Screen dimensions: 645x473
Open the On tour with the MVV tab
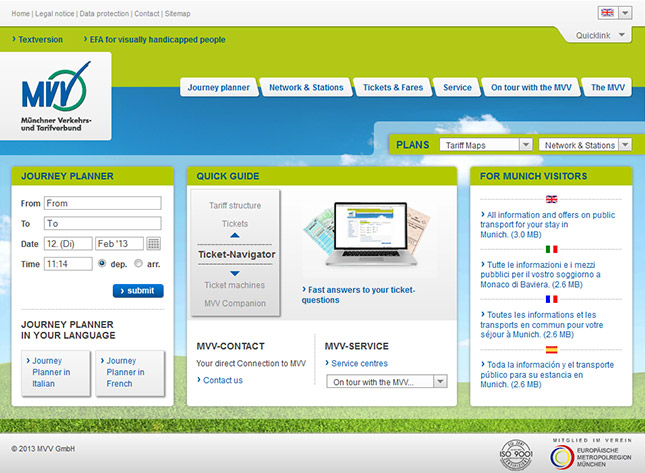(x=531, y=87)
